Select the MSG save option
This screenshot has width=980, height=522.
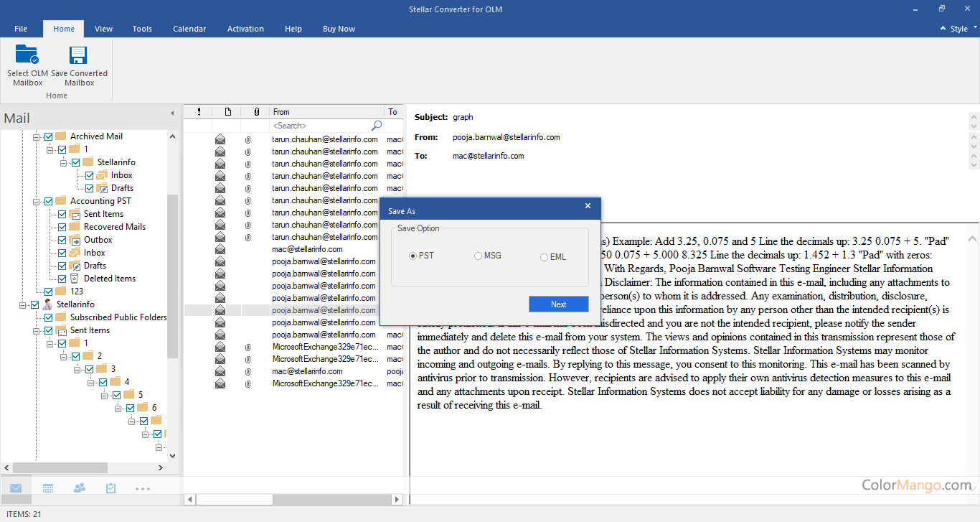click(478, 256)
